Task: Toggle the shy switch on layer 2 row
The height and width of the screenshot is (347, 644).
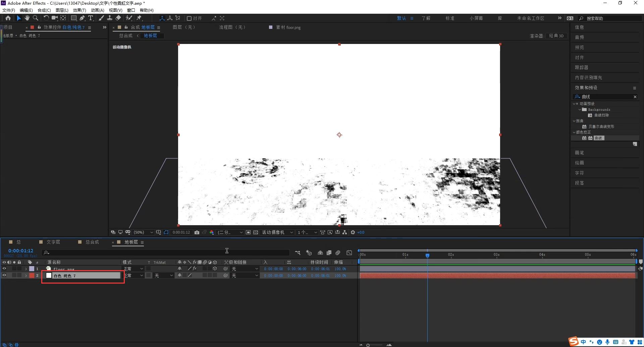Action: pyautogui.click(x=179, y=275)
